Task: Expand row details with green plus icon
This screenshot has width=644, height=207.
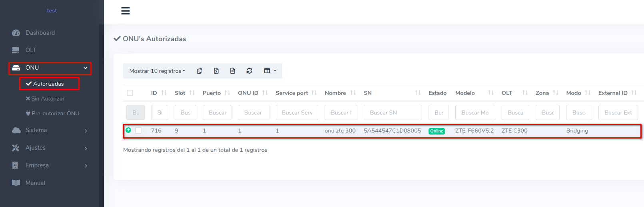Action: point(128,130)
